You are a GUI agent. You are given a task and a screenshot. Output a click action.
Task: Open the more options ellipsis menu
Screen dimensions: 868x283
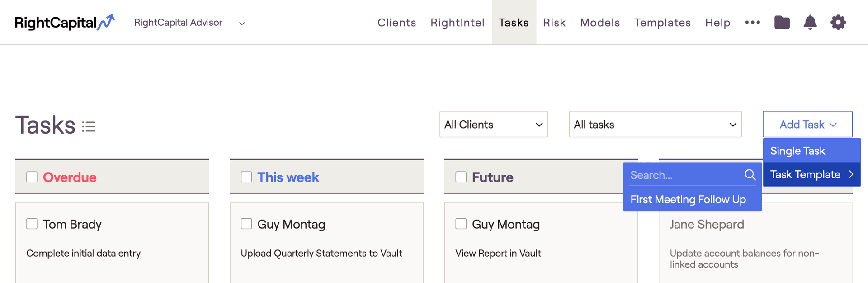(753, 22)
